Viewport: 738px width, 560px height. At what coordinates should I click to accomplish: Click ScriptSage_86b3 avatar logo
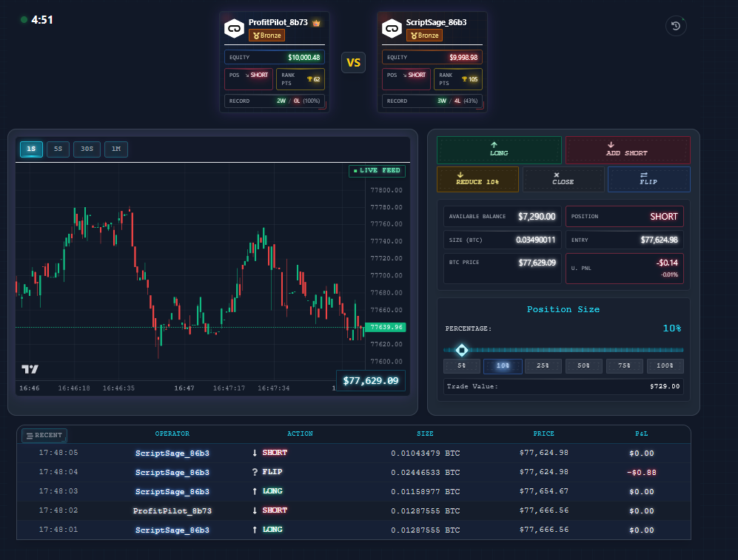tap(392, 29)
